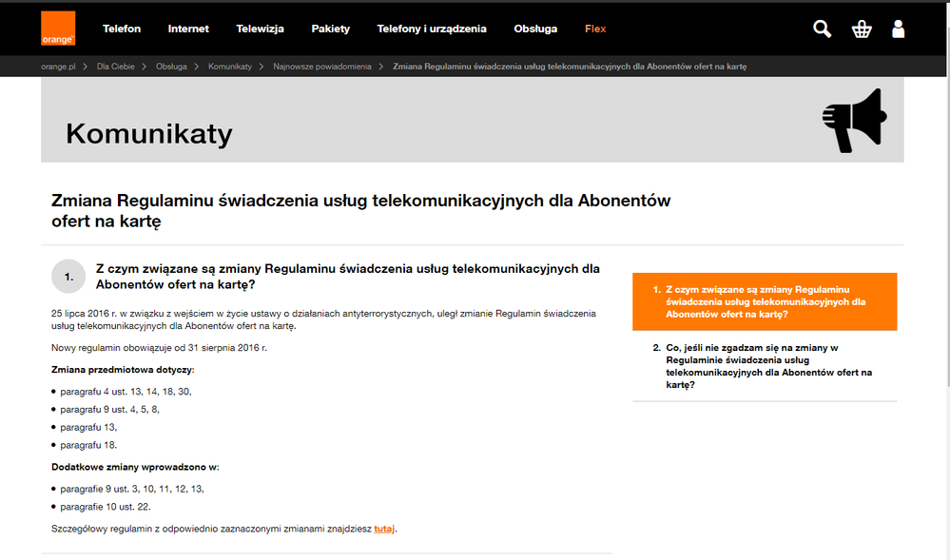Viewport: 950px width, 560px height.
Task: Go to Najnowsze powiadomienia breadcrumb
Action: coord(322,68)
